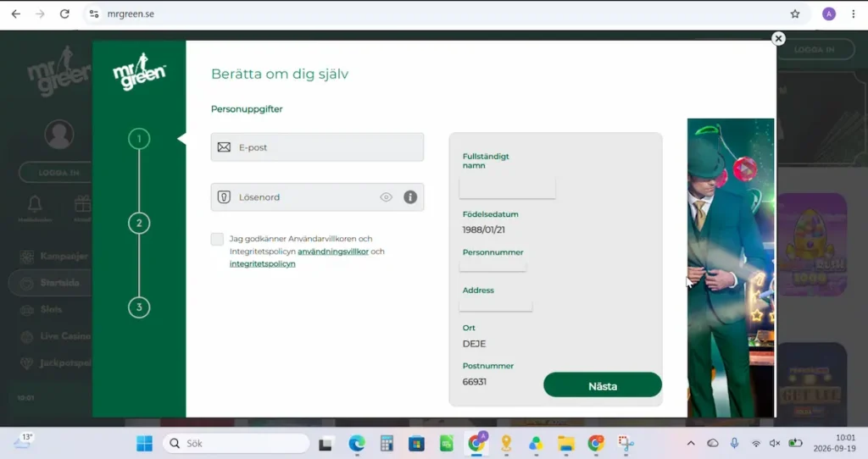
Task: Open File Explorer from taskbar
Action: 565,444
